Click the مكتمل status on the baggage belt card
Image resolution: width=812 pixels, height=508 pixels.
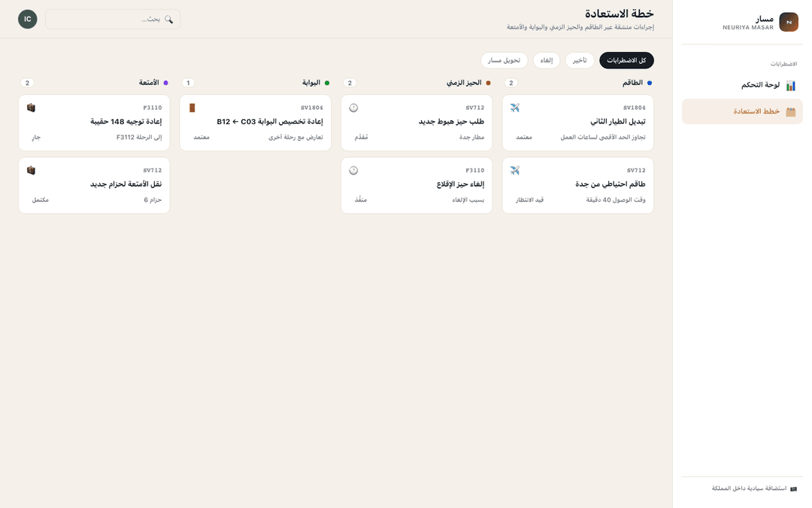[x=40, y=200]
